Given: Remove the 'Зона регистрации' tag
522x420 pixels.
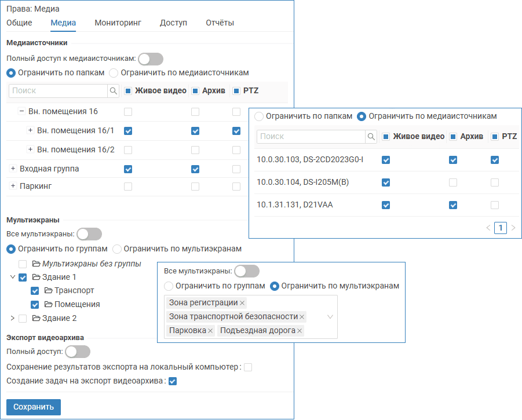Looking at the screenshot, I should pyautogui.click(x=242, y=303).
